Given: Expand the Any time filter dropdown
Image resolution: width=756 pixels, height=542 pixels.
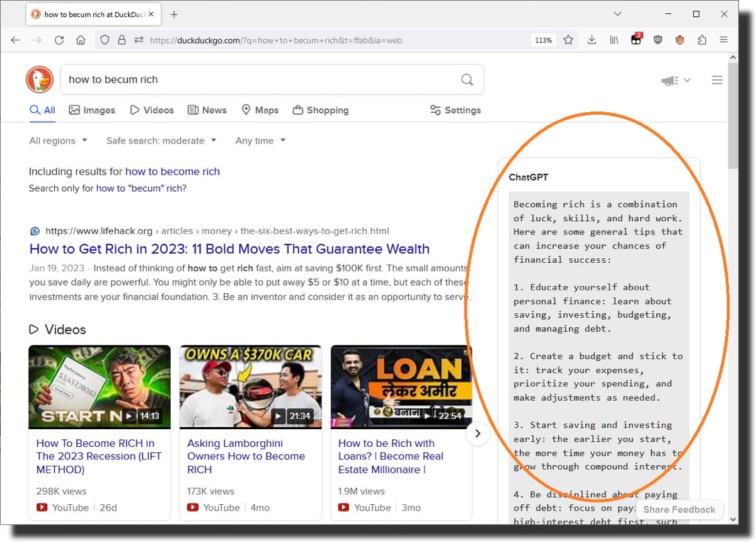Looking at the screenshot, I should [x=260, y=141].
